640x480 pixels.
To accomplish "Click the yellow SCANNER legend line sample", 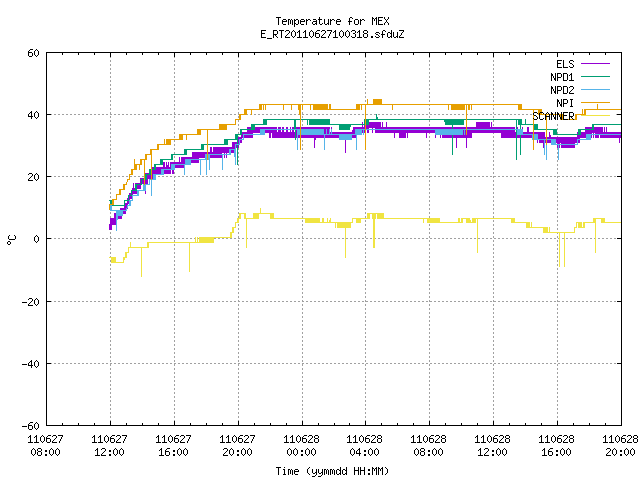I will (x=595, y=116).
